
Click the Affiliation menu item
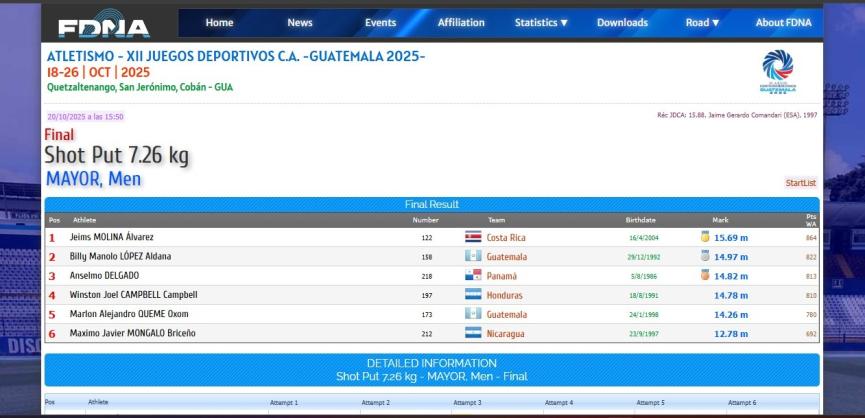[x=461, y=23]
